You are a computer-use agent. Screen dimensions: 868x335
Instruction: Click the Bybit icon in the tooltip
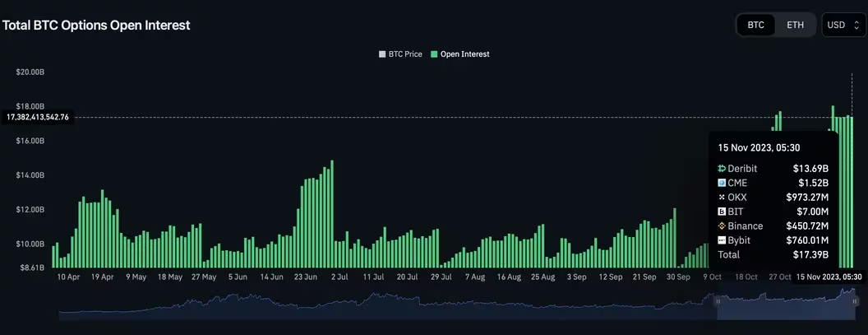722,240
